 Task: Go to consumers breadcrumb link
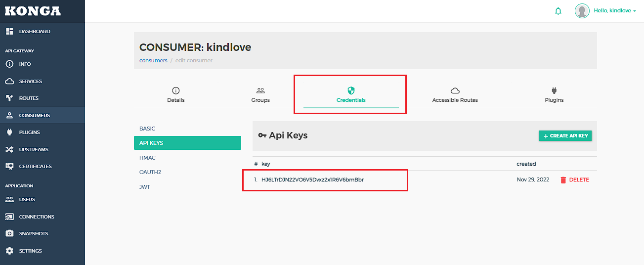point(153,60)
